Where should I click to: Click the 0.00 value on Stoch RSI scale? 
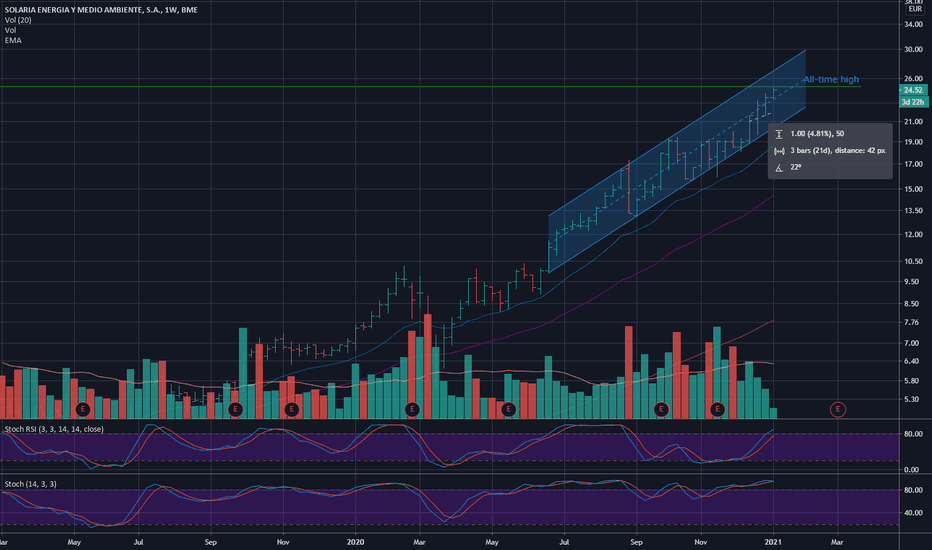pos(912,470)
